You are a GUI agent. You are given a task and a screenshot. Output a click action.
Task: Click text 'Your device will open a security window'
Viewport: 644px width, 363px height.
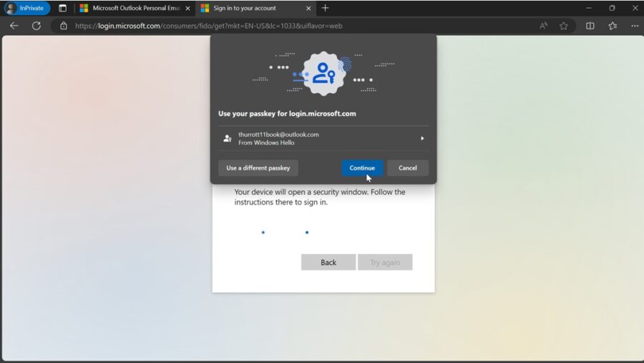click(301, 192)
